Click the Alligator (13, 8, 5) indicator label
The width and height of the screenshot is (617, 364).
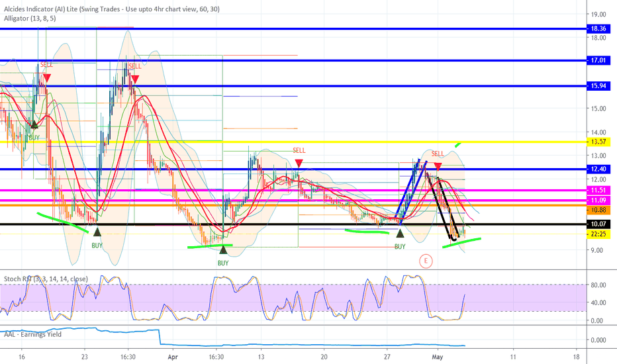click(30, 19)
